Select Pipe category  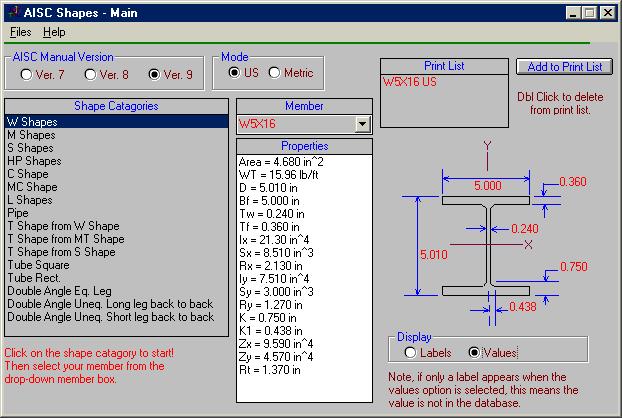coord(116,213)
